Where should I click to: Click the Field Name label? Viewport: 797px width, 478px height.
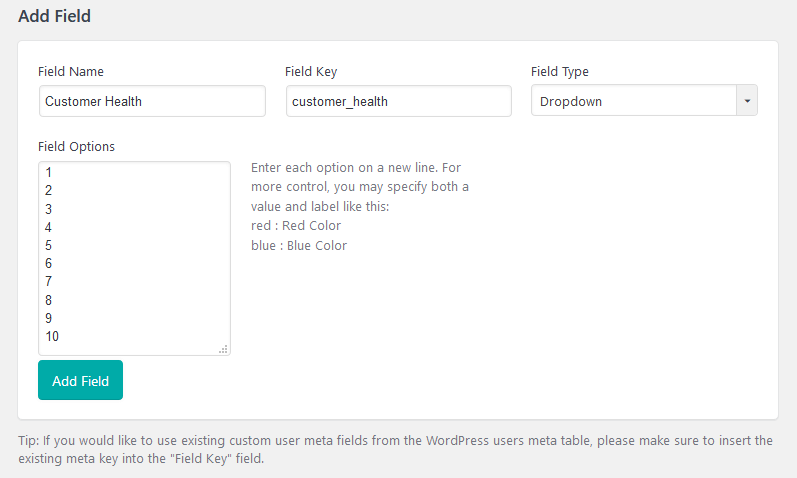71,72
